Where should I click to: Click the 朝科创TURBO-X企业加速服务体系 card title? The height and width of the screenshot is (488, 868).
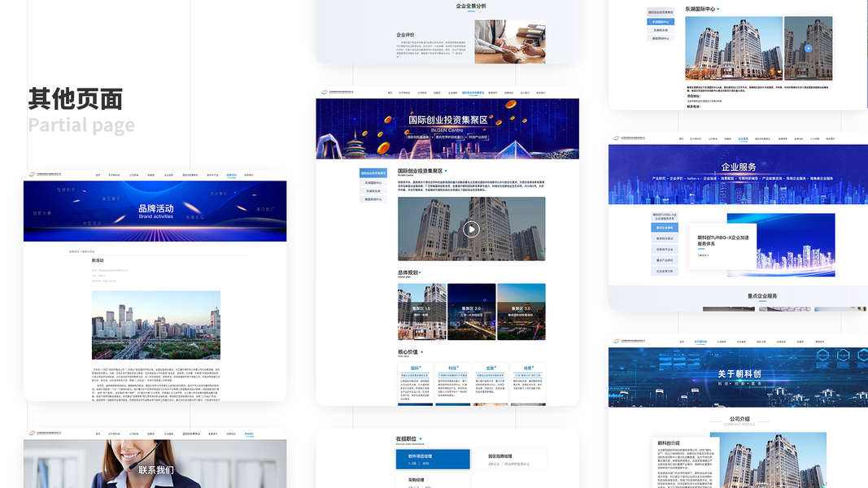click(x=723, y=240)
